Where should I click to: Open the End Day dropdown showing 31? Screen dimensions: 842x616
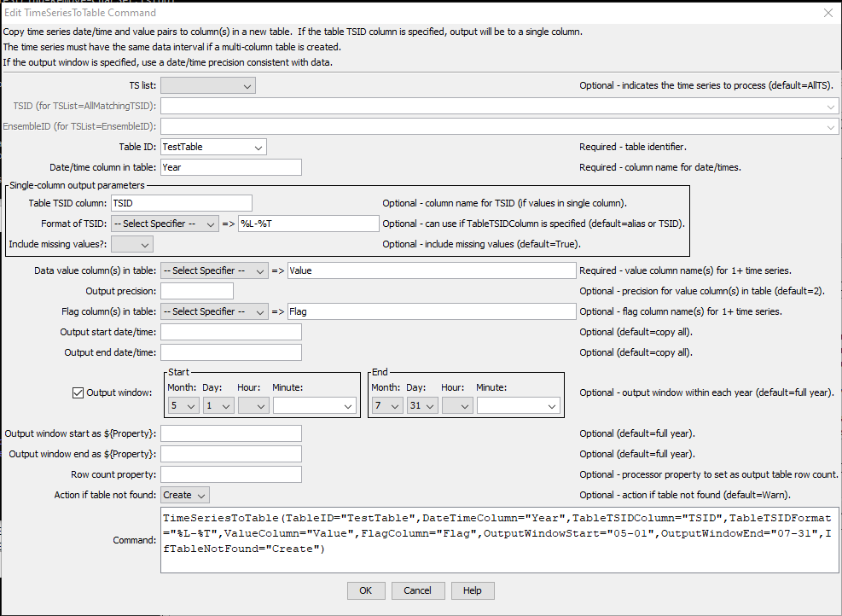[422, 405]
